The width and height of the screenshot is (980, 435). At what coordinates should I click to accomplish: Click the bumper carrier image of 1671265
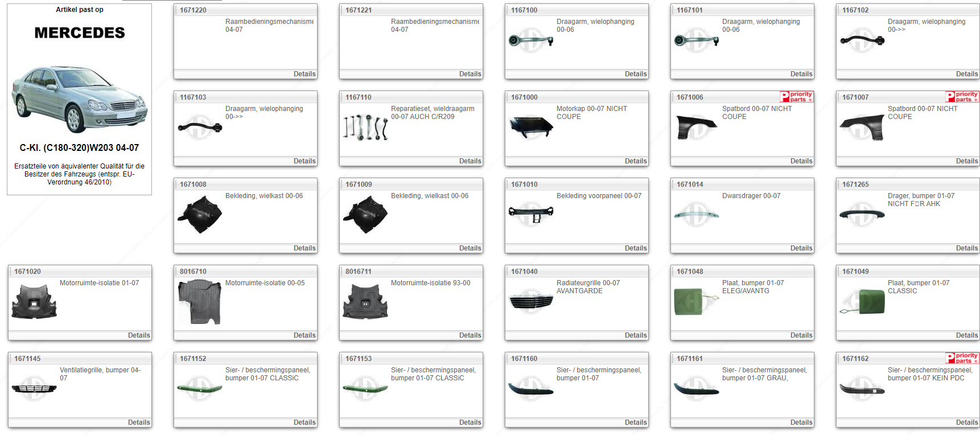click(x=862, y=215)
